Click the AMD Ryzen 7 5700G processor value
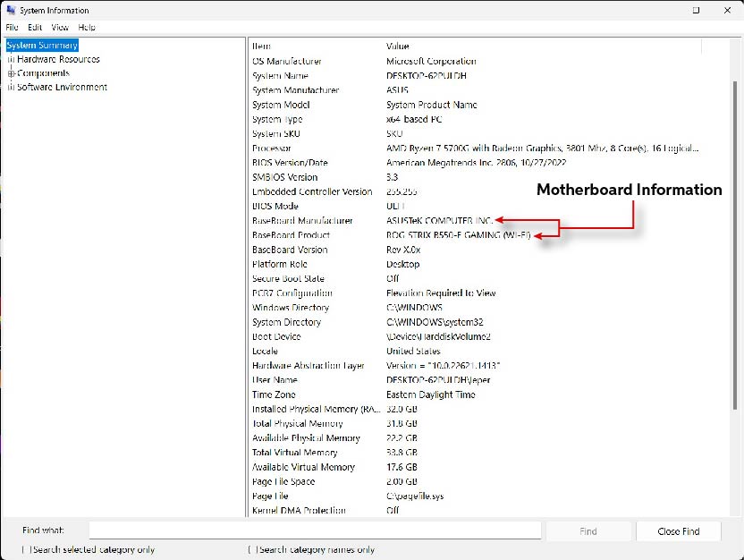 542,148
